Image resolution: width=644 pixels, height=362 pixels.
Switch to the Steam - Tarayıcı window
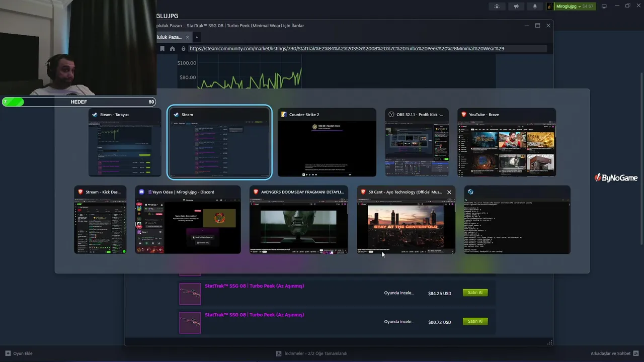click(125, 142)
